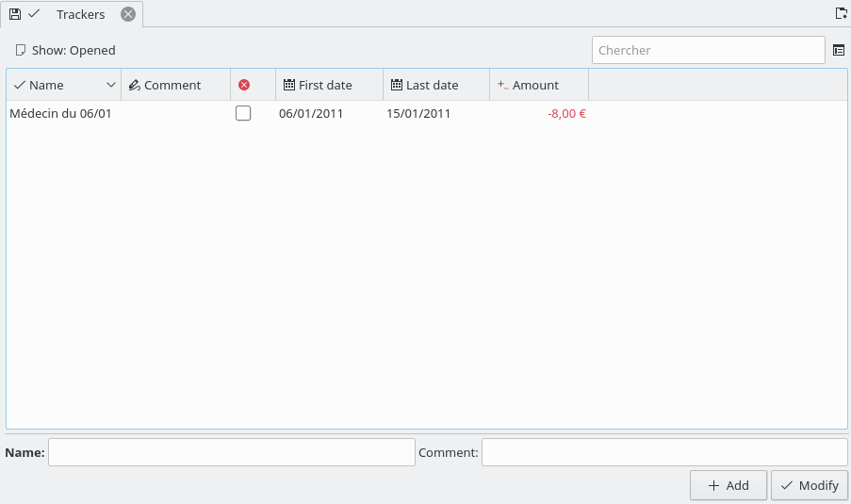Image resolution: width=851 pixels, height=504 pixels.
Task: Click the plus-minus icon in Amount header
Action: click(x=503, y=85)
